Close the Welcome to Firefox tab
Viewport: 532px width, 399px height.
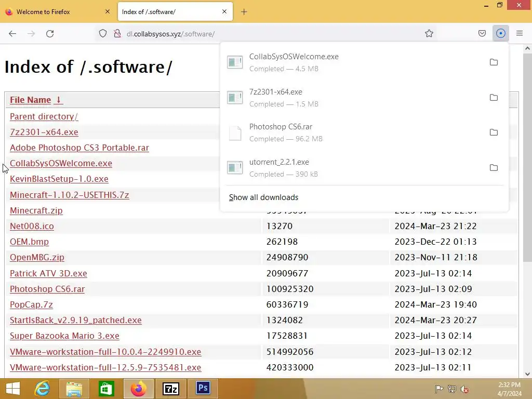[x=107, y=11]
